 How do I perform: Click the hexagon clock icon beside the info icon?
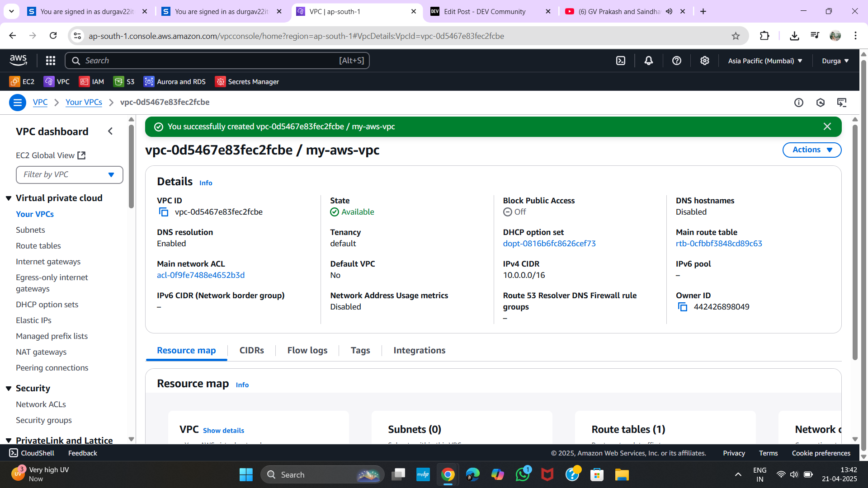[821, 103]
